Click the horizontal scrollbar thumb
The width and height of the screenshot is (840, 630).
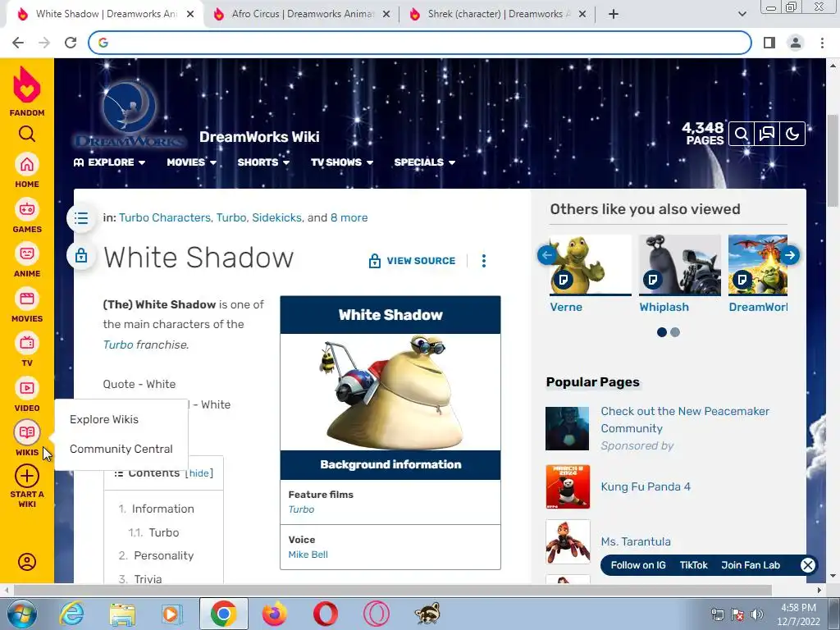tap(393, 591)
